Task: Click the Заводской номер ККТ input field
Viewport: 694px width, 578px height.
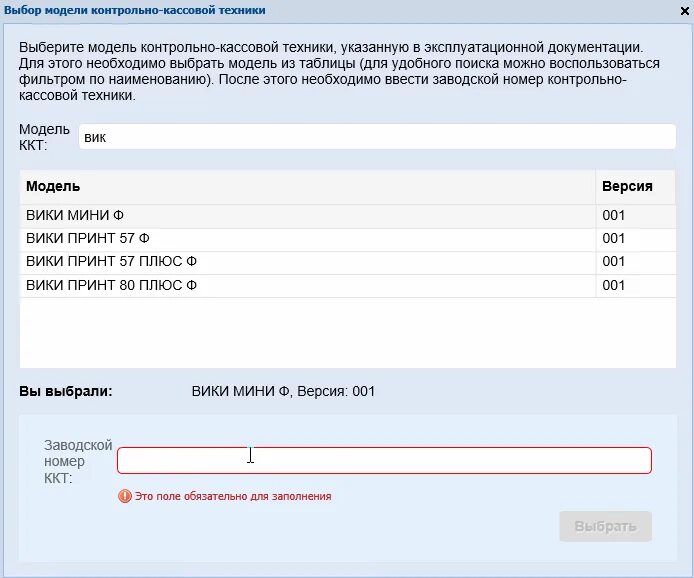Action: pyautogui.click(x=384, y=460)
